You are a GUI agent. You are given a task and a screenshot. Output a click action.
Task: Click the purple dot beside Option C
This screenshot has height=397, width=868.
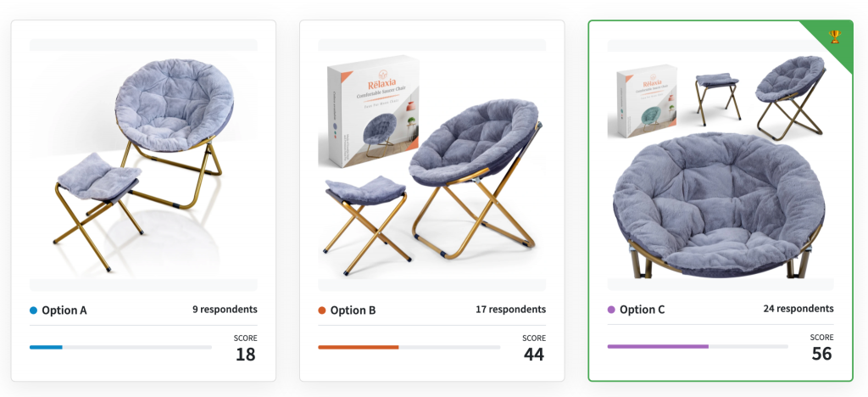point(611,310)
